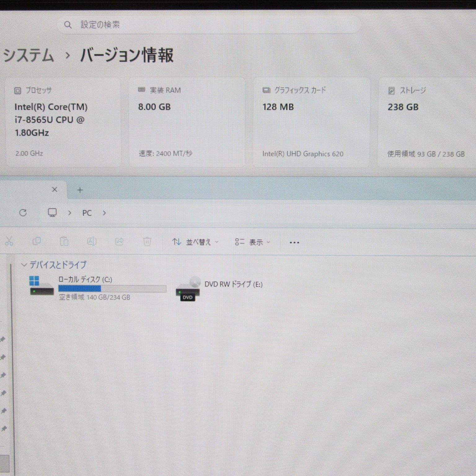
Task: Click the Cut scissors icon
Action: (9, 241)
